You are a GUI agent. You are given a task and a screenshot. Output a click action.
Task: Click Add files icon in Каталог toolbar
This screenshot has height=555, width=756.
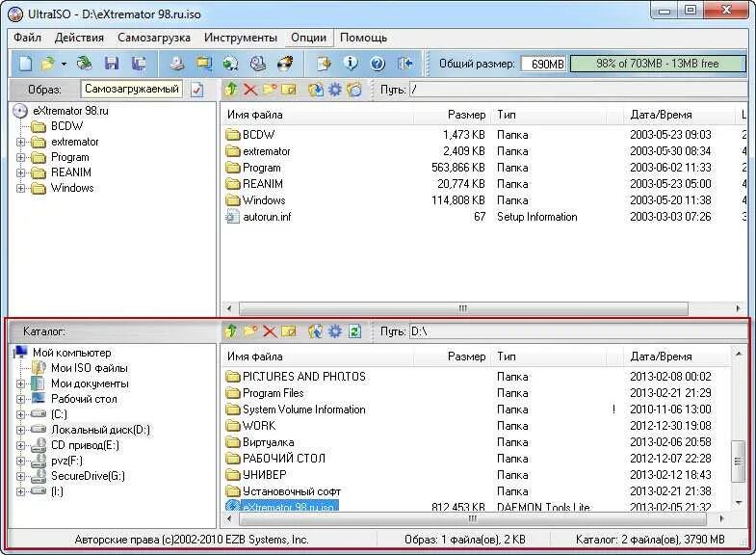click(316, 331)
